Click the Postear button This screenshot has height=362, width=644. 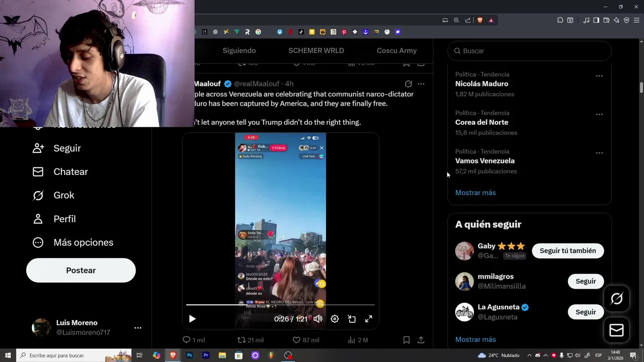(x=81, y=270)
